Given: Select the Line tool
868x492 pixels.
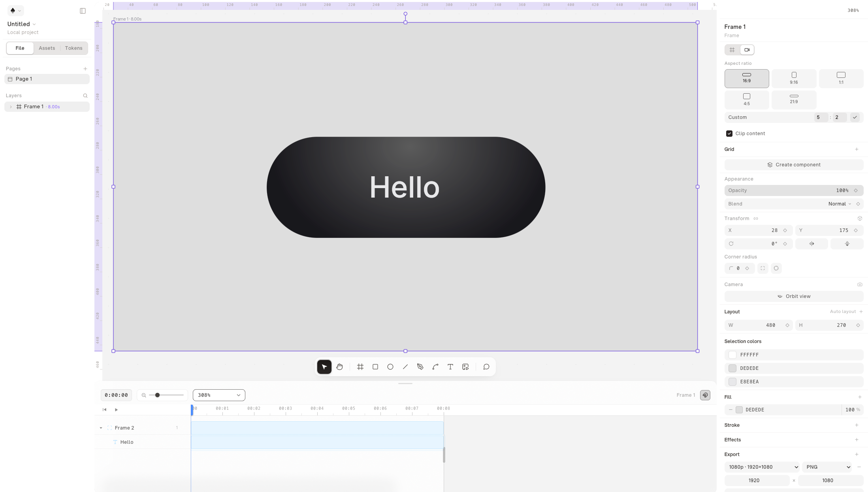Looking at the screenshot, I should point(405,367).
